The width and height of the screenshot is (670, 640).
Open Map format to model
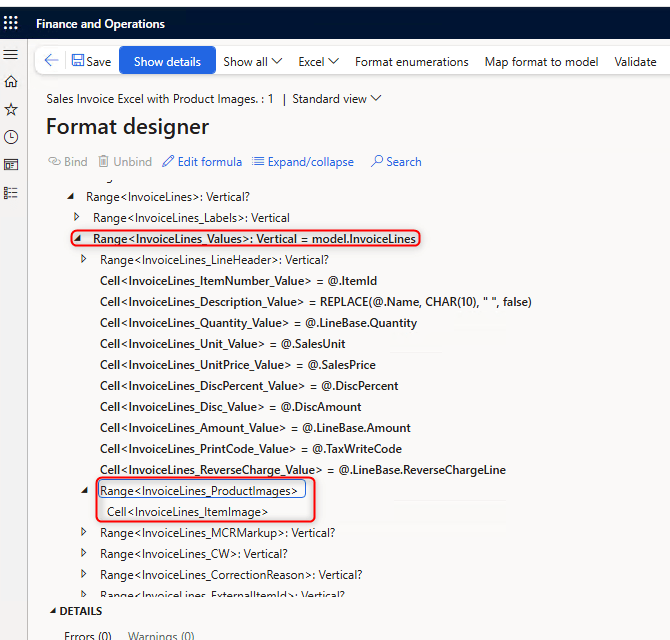541,61
